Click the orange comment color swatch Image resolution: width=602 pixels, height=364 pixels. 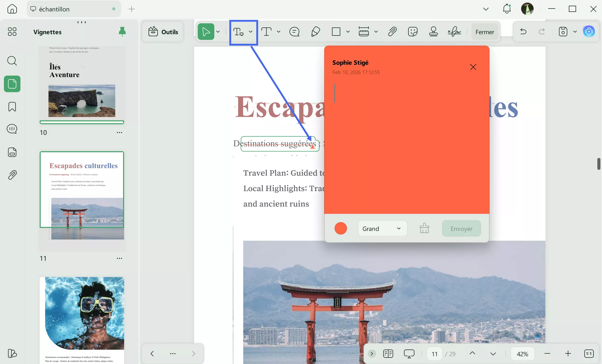click(x=340, y=228)
